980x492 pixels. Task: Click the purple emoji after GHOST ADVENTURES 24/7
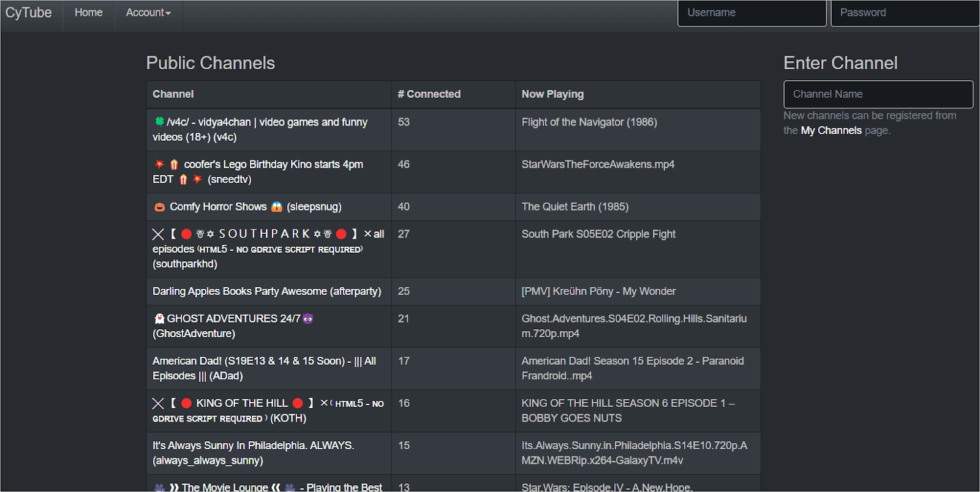point(307,318)
